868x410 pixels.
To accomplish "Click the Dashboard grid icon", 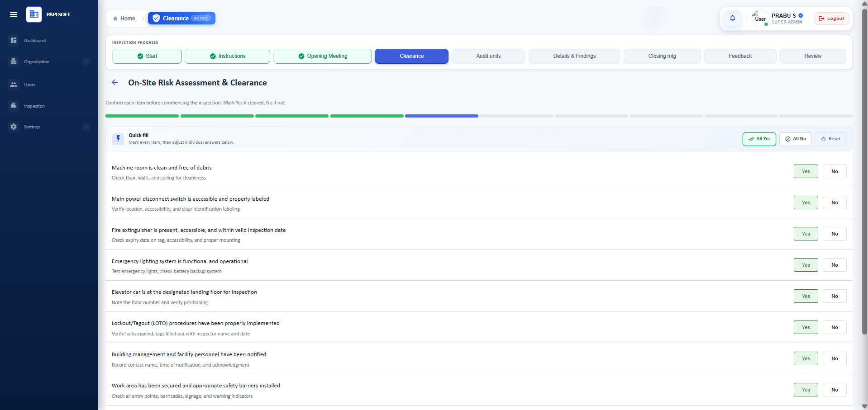I will 14,40.
